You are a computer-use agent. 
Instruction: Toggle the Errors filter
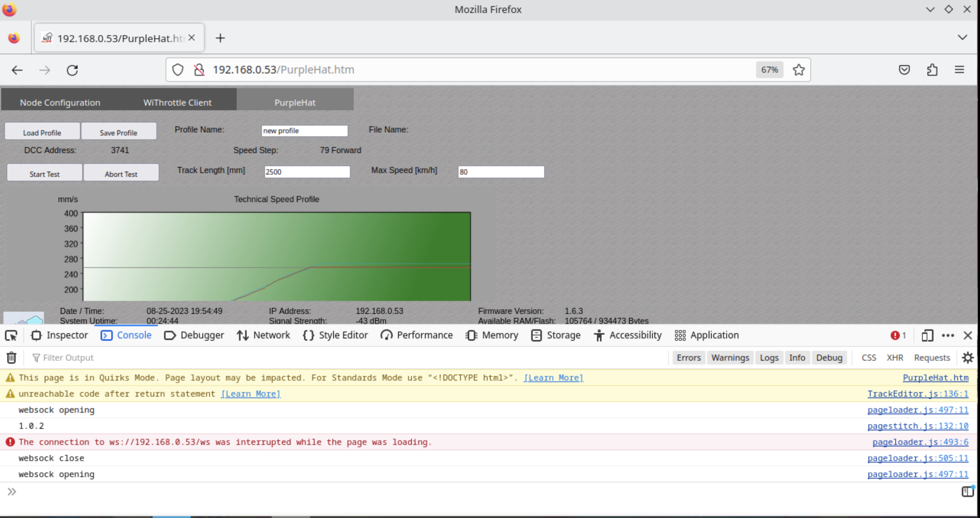click(x=689, y=358)
